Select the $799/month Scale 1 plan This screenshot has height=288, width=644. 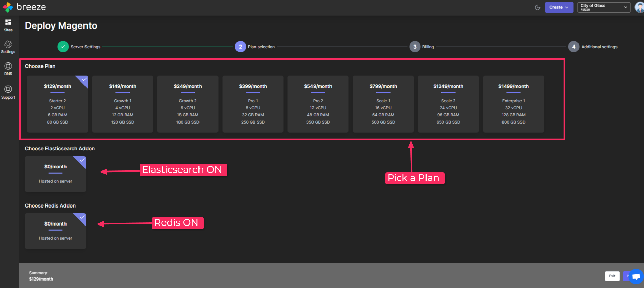pos(383,104)
